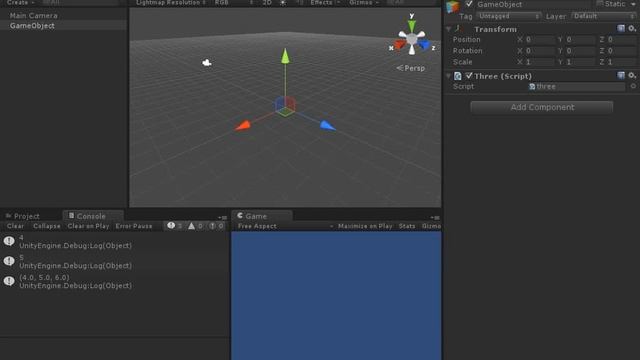Click the red X move handle arrow
The height and width of the screenshot is (360, 640).
243,125
